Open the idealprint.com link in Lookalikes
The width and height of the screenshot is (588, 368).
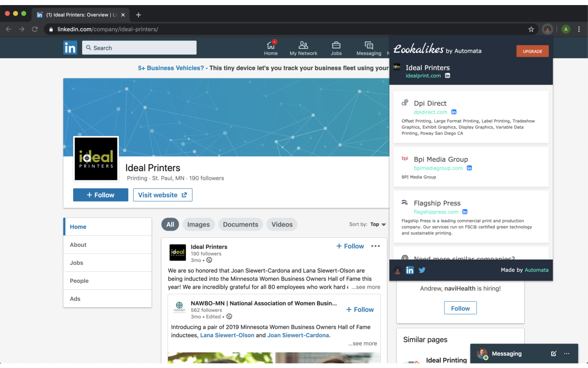423,75
